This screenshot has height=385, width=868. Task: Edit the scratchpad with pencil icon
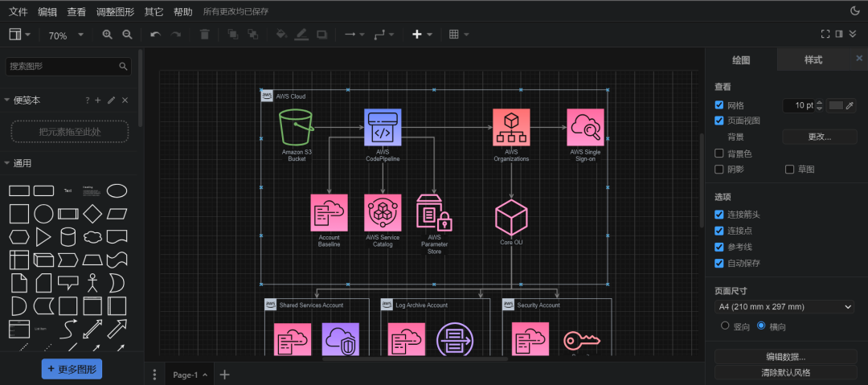click(x=111, y=100)
